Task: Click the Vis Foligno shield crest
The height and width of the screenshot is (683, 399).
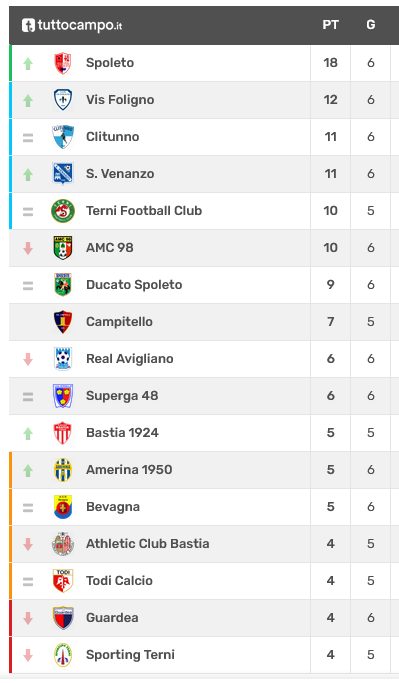Action: pos(63,100)
